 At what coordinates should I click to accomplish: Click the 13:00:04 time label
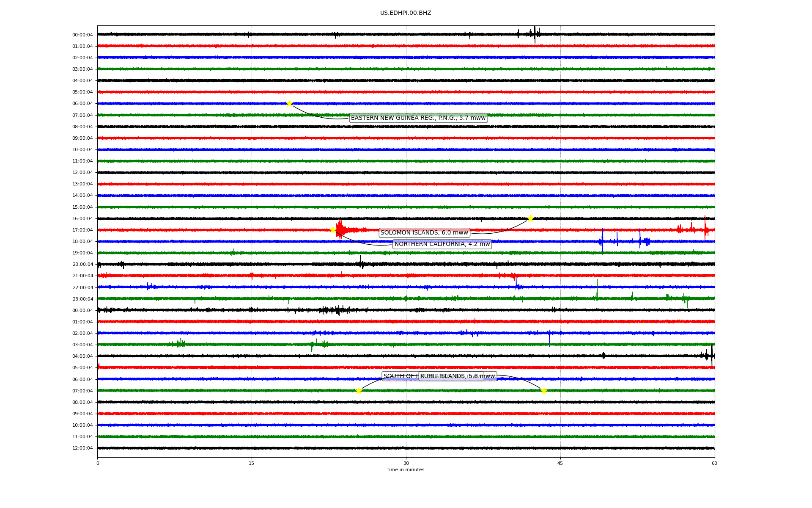[x=82, y=184]
